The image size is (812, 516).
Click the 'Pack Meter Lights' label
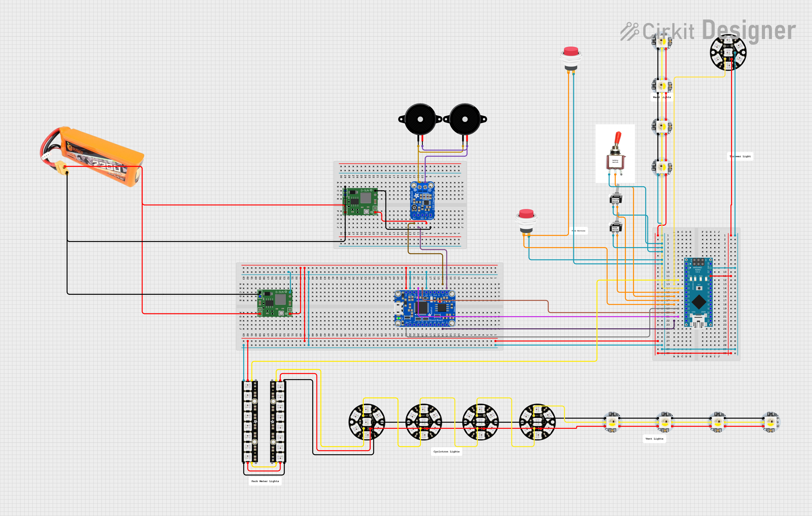coord(265,481)
